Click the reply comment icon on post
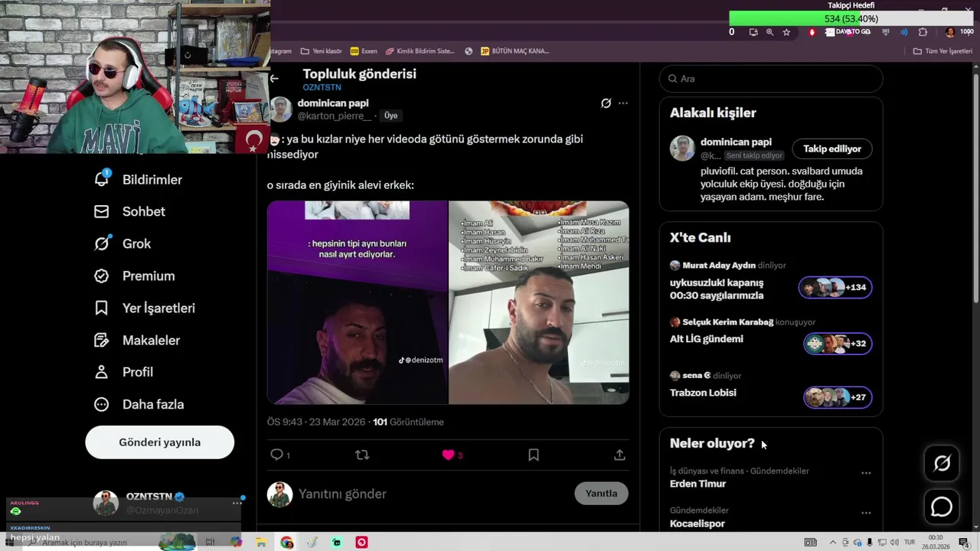 pyautogui.click(x=277, y=455)
